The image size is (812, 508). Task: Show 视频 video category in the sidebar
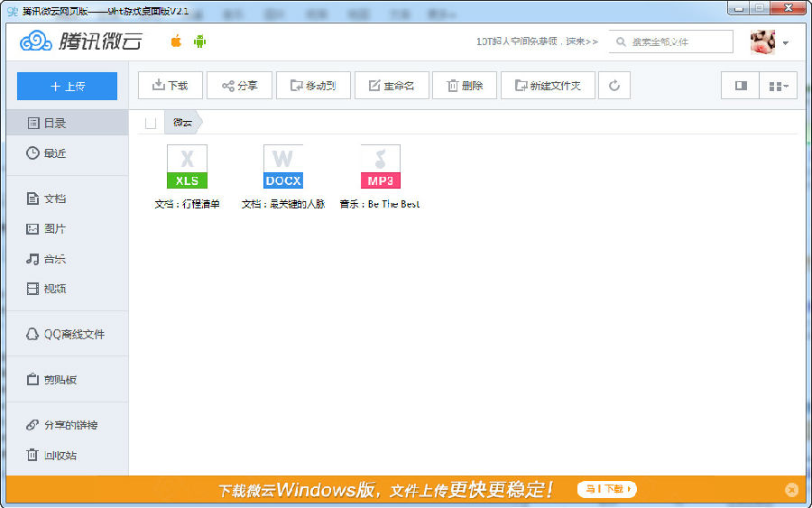68,289
